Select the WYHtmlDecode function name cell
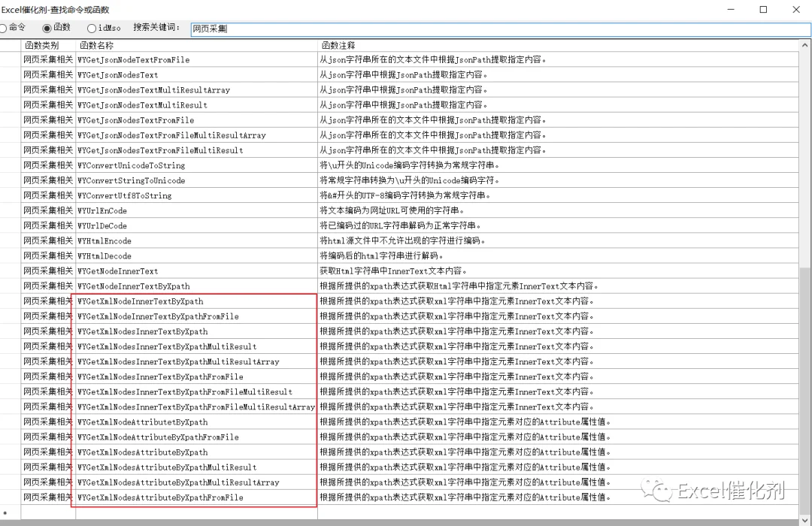The width and height of the screenshot is (812, 526). pos(196,255)
